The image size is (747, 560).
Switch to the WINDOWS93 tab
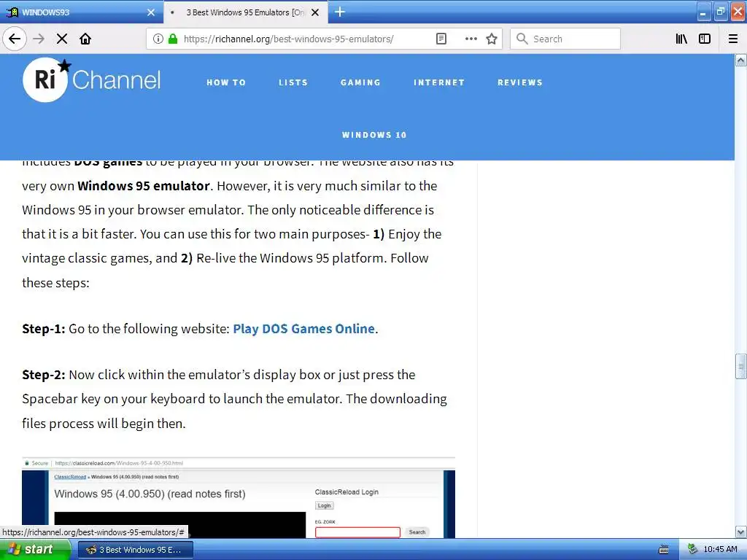click(x=82, y=12)
